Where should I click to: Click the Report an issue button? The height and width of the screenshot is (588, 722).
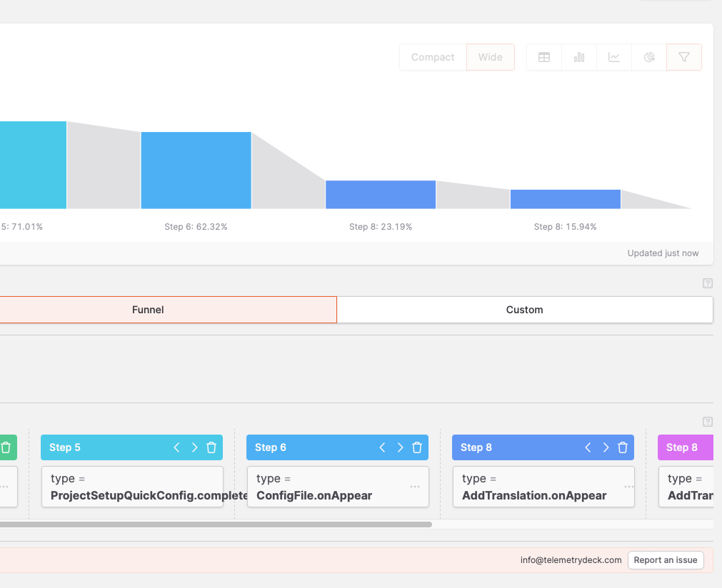coord(666,560)
